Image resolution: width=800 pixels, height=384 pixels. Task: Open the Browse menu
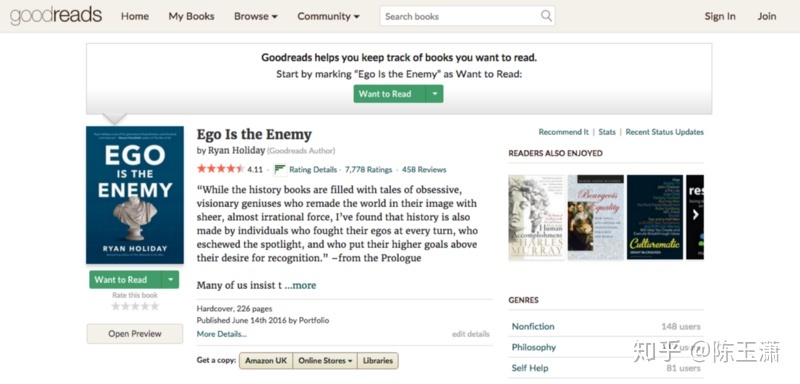(256, 16)
